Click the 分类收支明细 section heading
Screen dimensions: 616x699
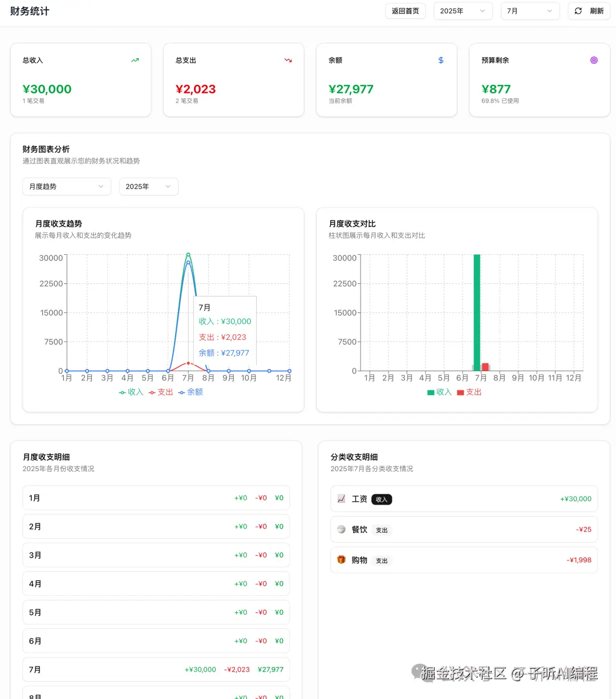tap(354, 457)
